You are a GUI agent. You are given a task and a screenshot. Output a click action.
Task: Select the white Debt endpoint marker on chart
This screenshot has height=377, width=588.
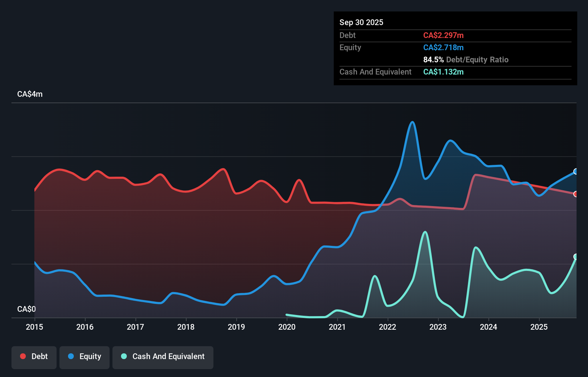[575, 194]
